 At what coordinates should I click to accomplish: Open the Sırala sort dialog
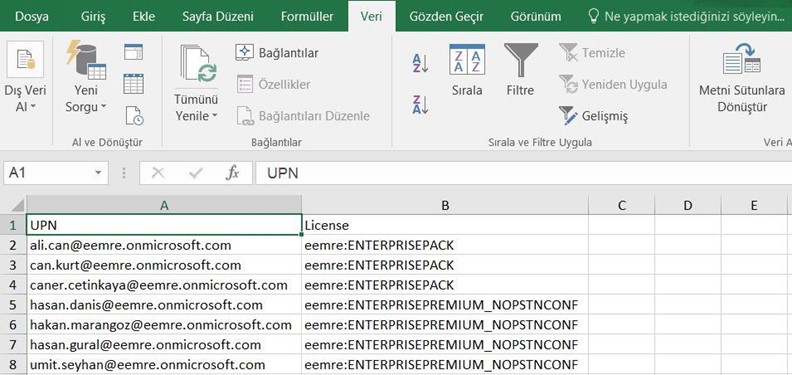click(x=467, y=71)
